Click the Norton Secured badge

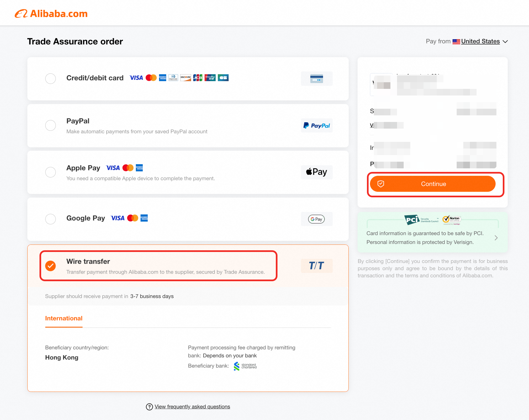pyautogui.click(x=452, y=220)
